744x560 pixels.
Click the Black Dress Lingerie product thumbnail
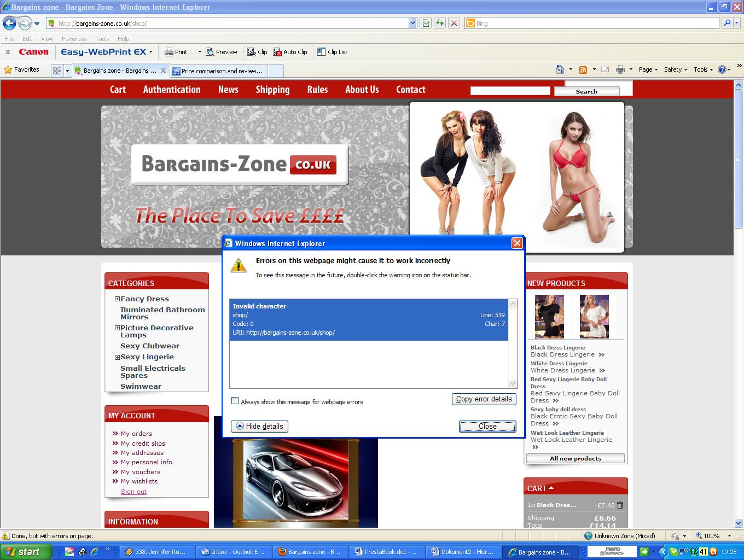549,317
